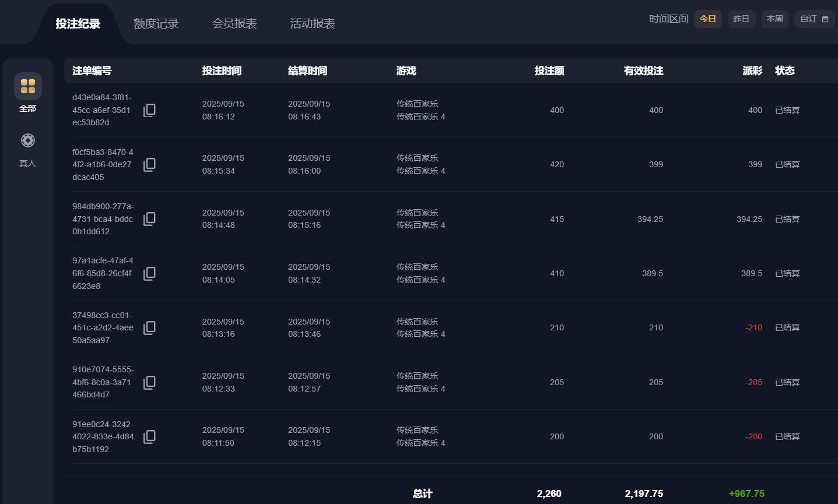The width and height of the screenshot is (838, 504).
Task: Open the 会员报表 tab
Action: click(234, 24)
